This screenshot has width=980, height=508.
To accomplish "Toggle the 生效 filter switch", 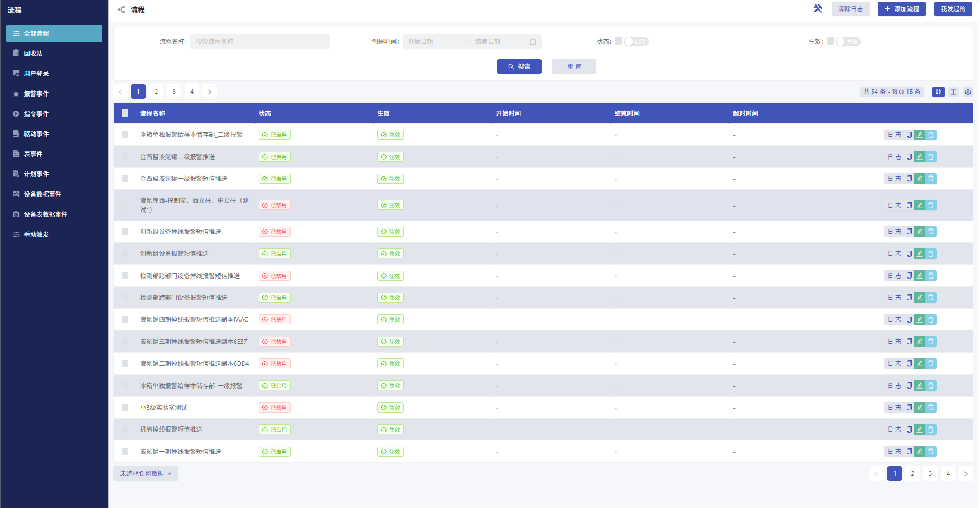I will click(x=848, y=41).
